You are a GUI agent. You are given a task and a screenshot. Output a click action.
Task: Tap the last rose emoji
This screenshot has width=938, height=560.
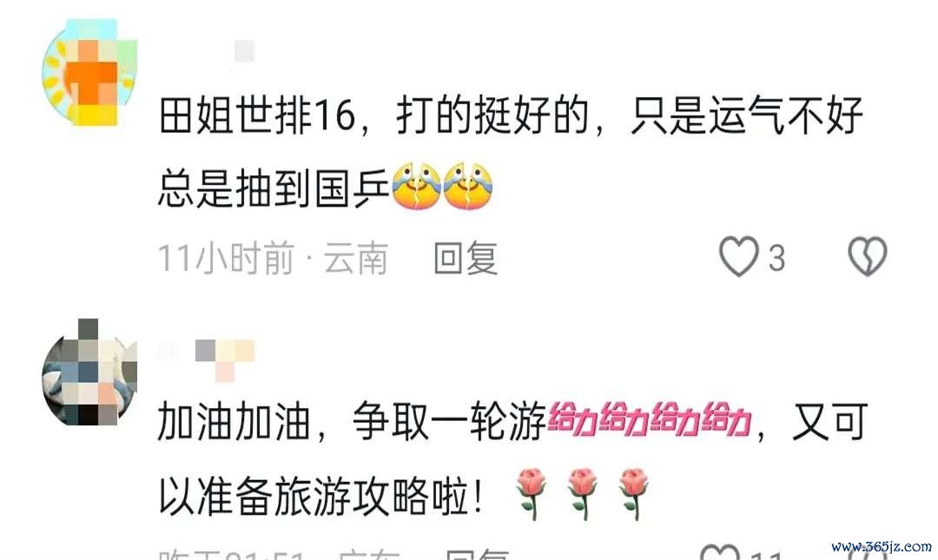pyautogui.click(x=634, y=494)
